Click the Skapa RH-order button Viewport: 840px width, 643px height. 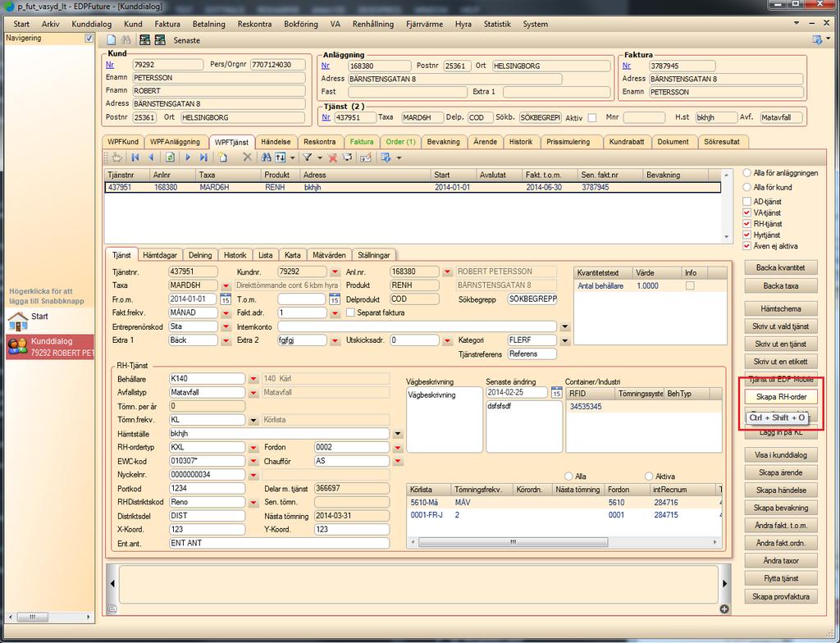[x=781, y=397]
